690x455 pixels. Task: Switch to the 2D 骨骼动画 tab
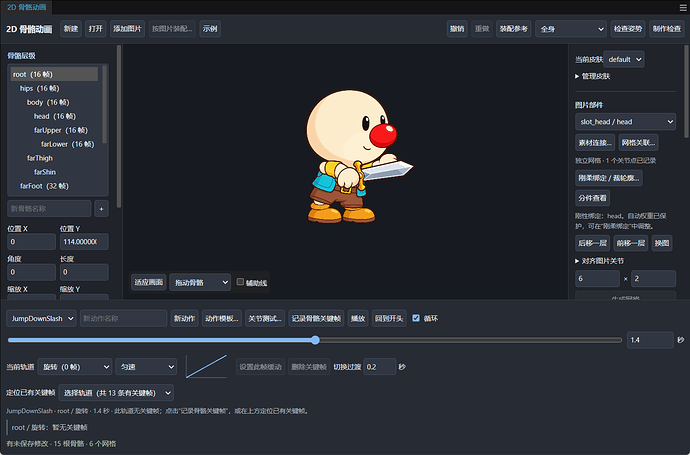coord(26,7)
